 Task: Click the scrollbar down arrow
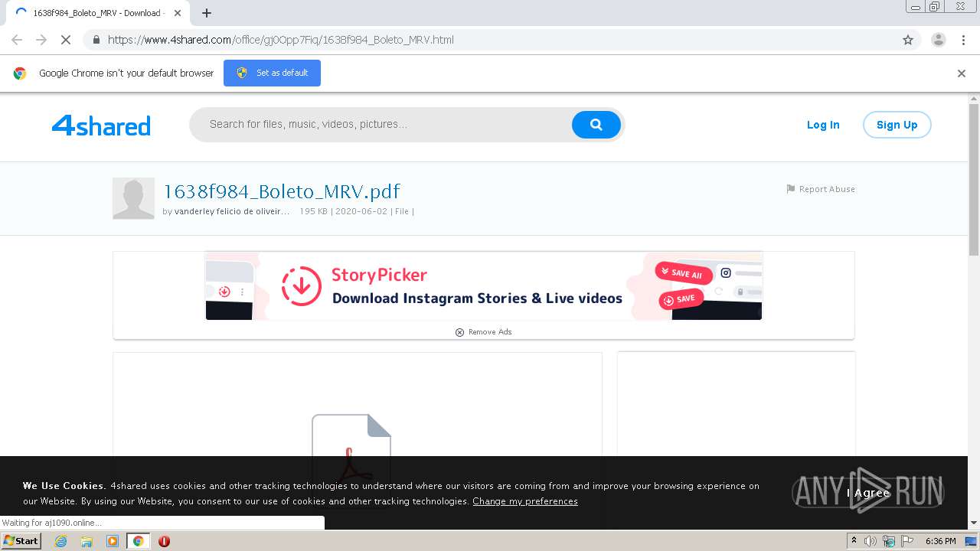(974, 523)
